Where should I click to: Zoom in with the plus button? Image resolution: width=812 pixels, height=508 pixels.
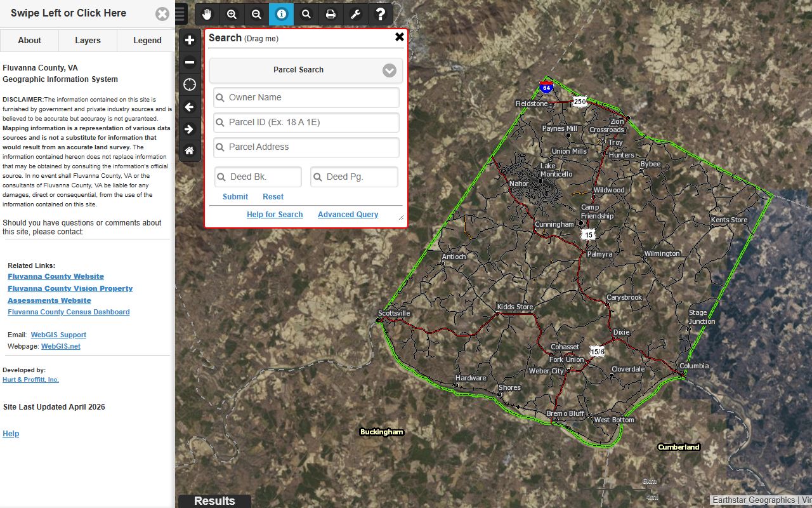(190, 40)
